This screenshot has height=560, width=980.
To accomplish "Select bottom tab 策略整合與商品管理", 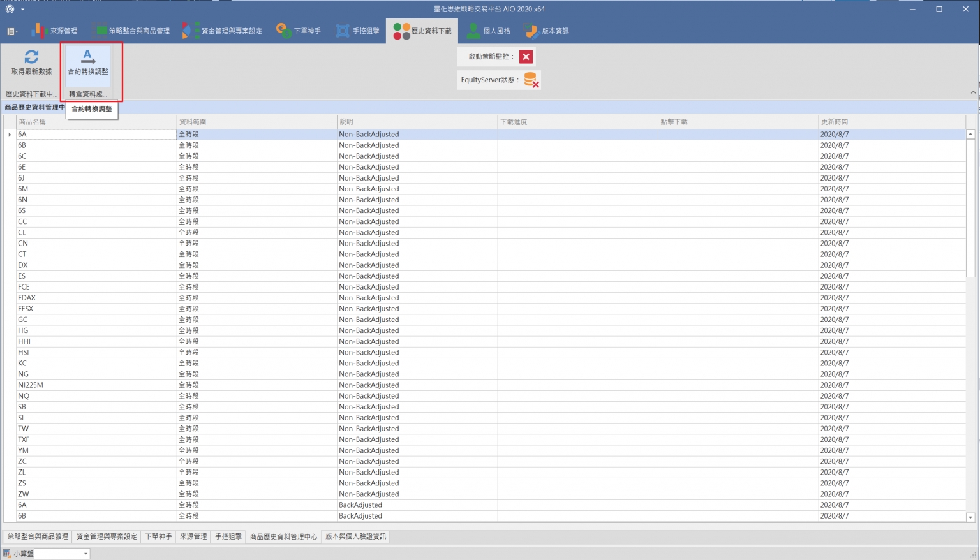I will (x=38, y=536).
